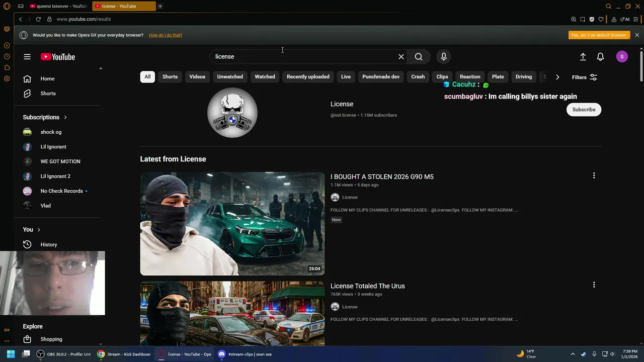The image size is (644, 362).
Task: Select the Unwatched filter chip
Action: coord(230,77)
